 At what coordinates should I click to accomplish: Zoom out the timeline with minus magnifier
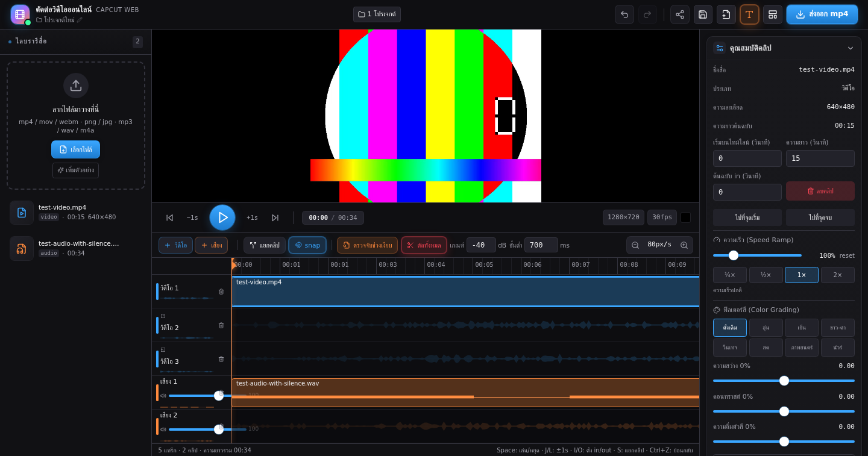(x=635, y=245)
